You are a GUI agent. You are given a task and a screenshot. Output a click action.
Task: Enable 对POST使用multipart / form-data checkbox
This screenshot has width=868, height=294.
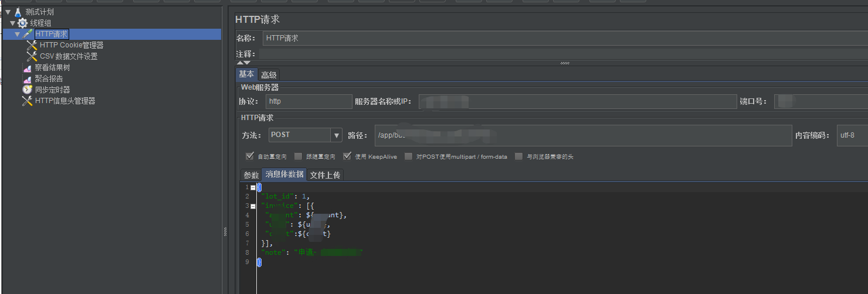[408, 156]
